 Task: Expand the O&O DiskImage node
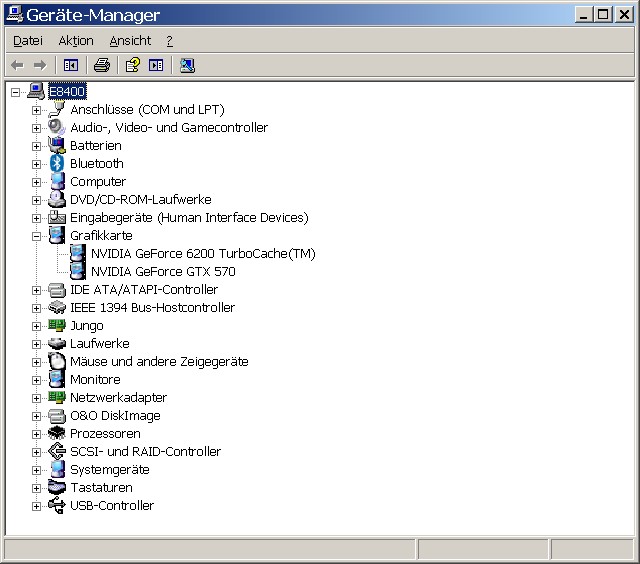36,416
